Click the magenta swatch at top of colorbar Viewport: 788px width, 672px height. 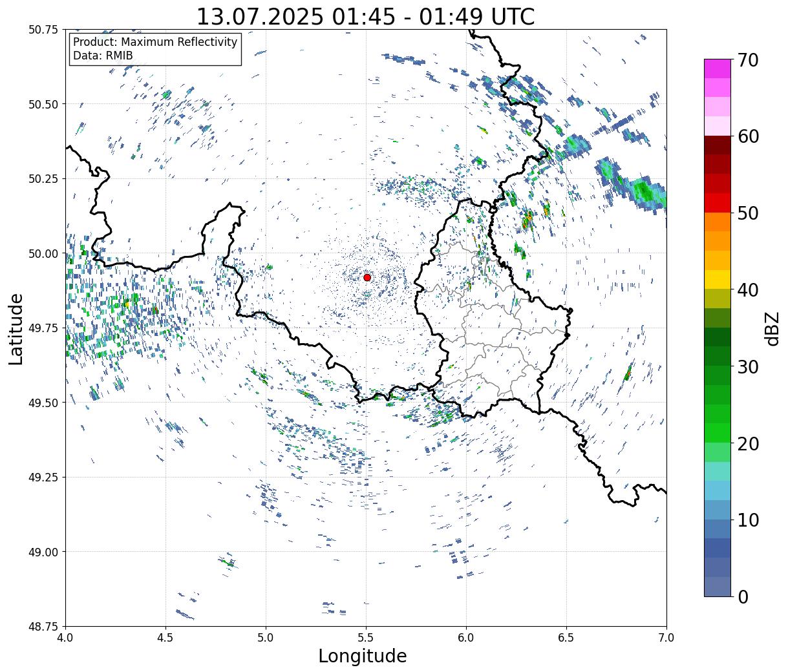(718, 68)
